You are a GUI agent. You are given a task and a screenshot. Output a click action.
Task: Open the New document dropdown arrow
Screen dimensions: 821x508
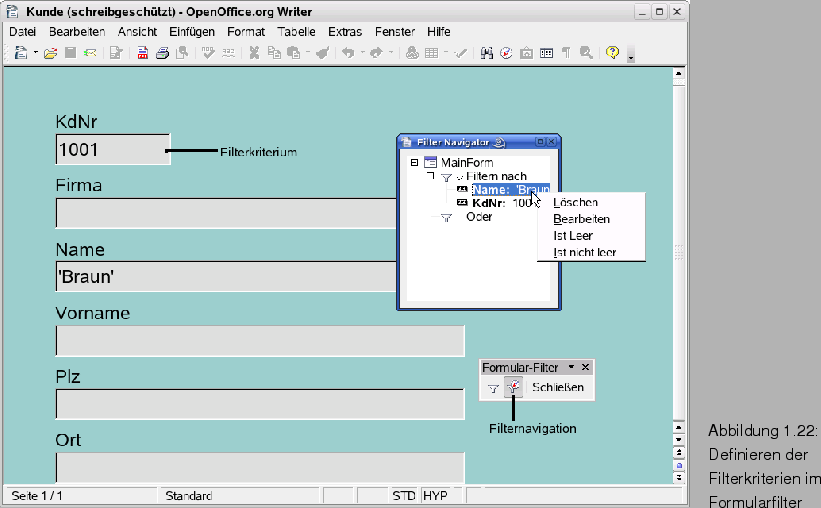coord(35,53)
